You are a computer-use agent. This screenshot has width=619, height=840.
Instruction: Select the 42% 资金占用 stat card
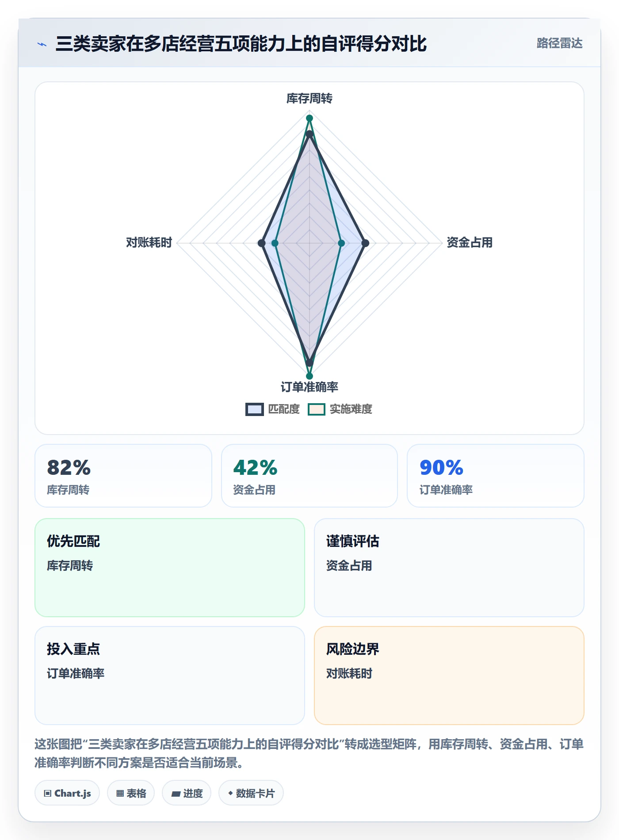309,476
